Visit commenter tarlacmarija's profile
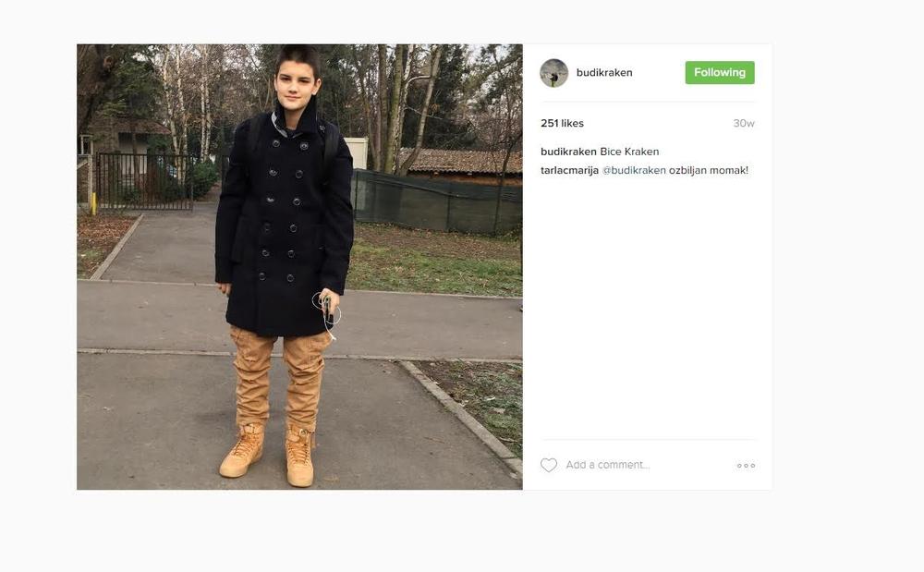 pos(569,170)
